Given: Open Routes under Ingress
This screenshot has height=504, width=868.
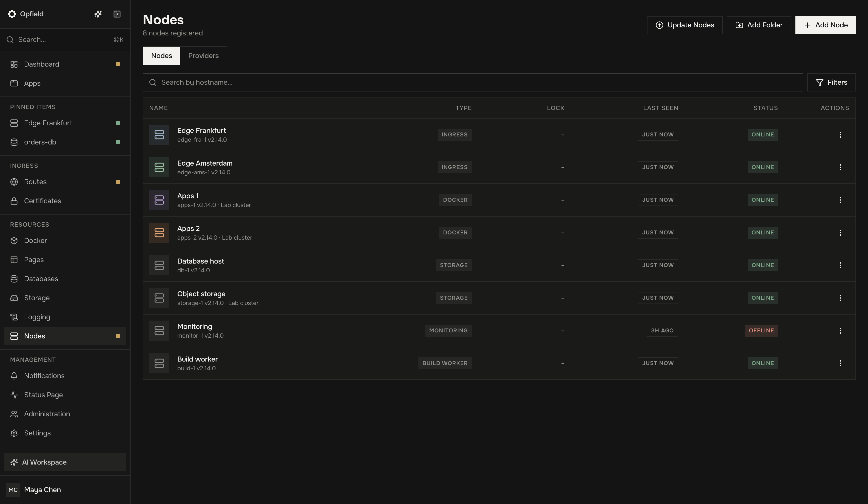Looking at the screenshot, I should coord(65,182).
